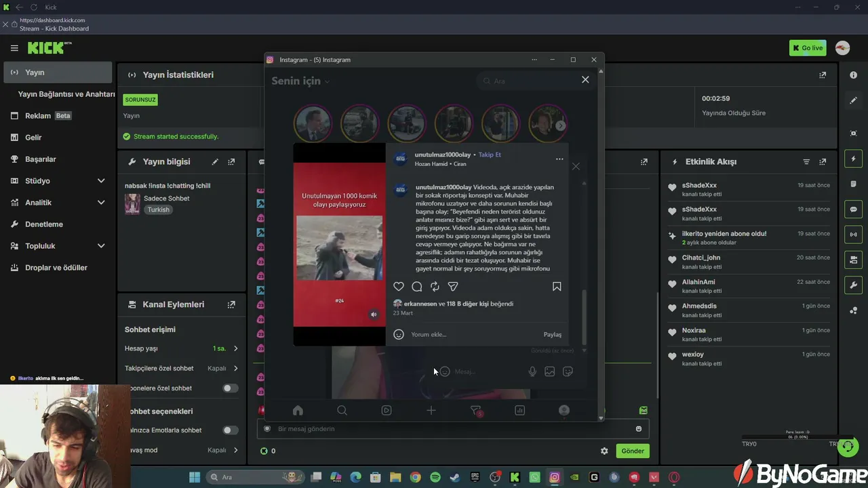Click the pencil icon in Kick right sidebar
The width and height of the screenshot is (868, 488).
pyautogui.click(x=854, y=100)
